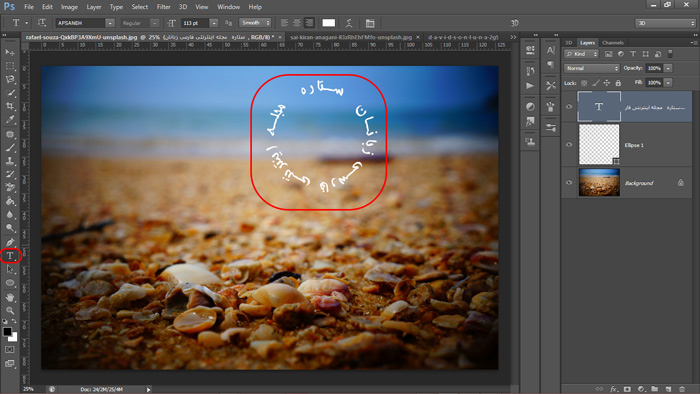Switch to the Channels tab
700x394 pixels.
612,43
